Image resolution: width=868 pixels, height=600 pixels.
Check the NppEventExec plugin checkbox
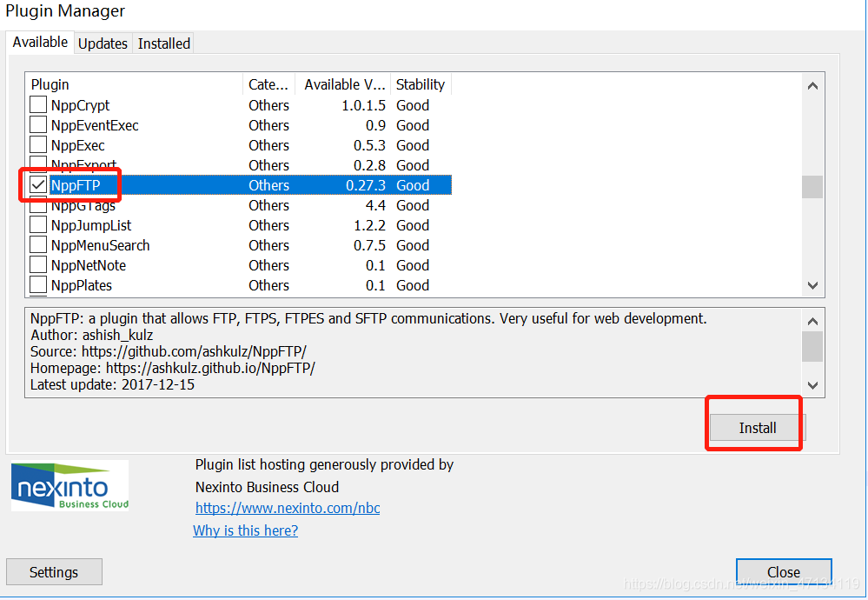point(38,124)
